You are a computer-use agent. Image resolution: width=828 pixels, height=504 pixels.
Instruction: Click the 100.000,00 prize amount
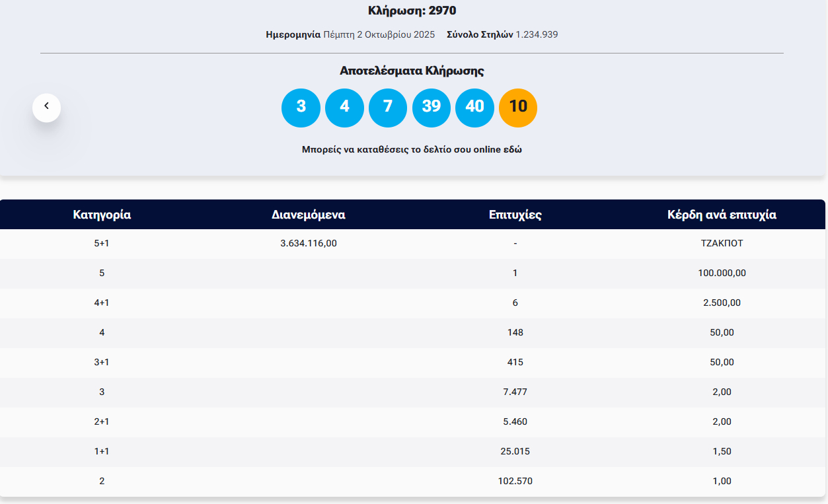(x=722, y=273)
